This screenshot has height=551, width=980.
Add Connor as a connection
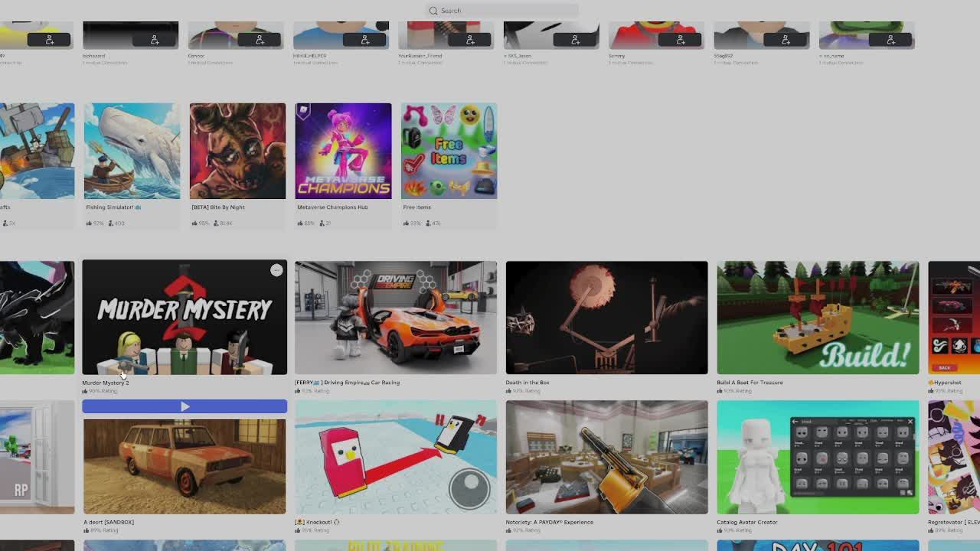[x=260, y=40]
